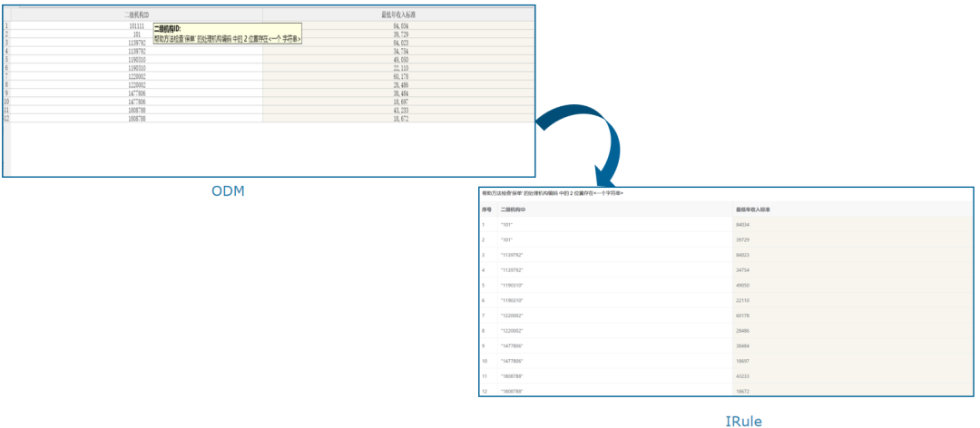Click the 二级机构ID header in the IRule table
Viewport: 980px width, 428px height.
[513, 209]
